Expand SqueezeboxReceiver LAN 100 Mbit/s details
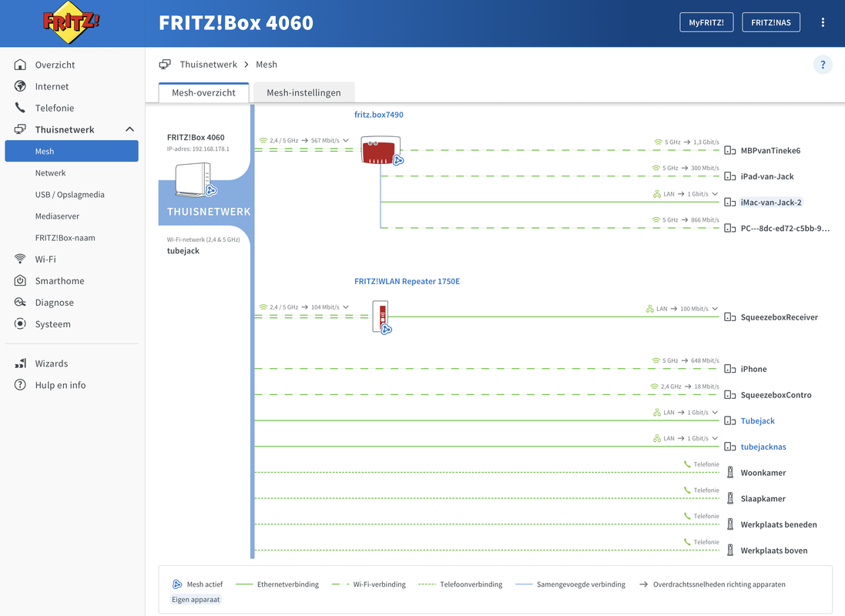 point(715,309)
